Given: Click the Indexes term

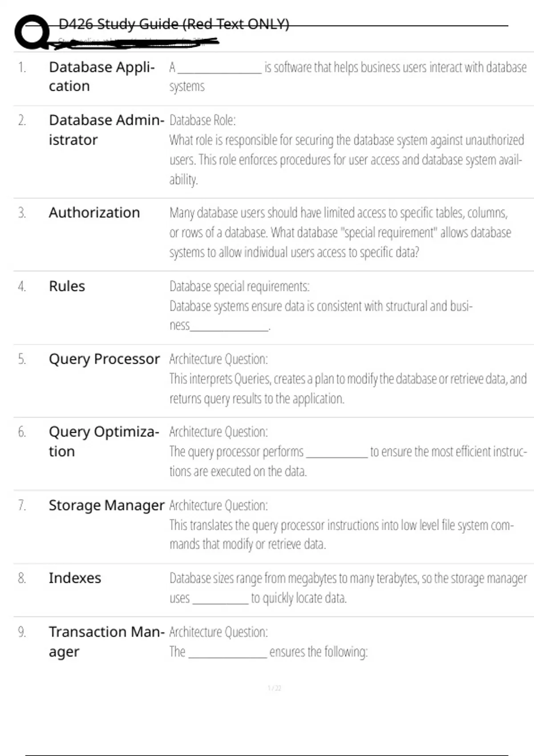Looking at the screenshot, I should coord(75,578).
